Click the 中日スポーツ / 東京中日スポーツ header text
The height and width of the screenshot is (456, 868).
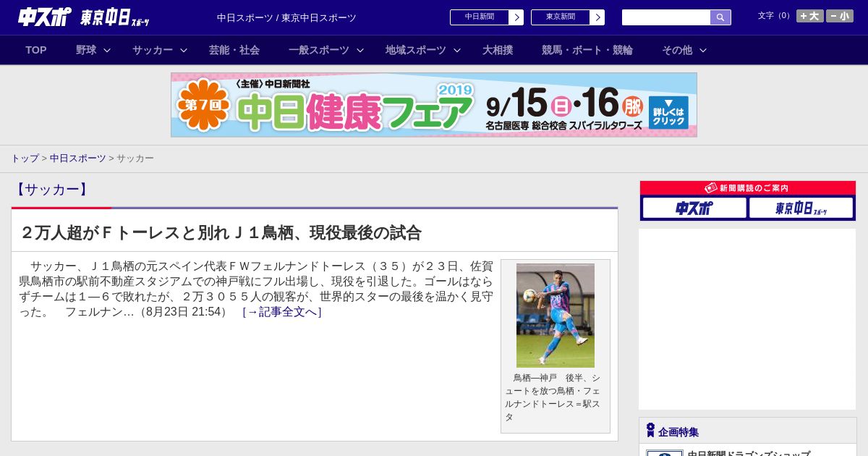tap(286, 17)
